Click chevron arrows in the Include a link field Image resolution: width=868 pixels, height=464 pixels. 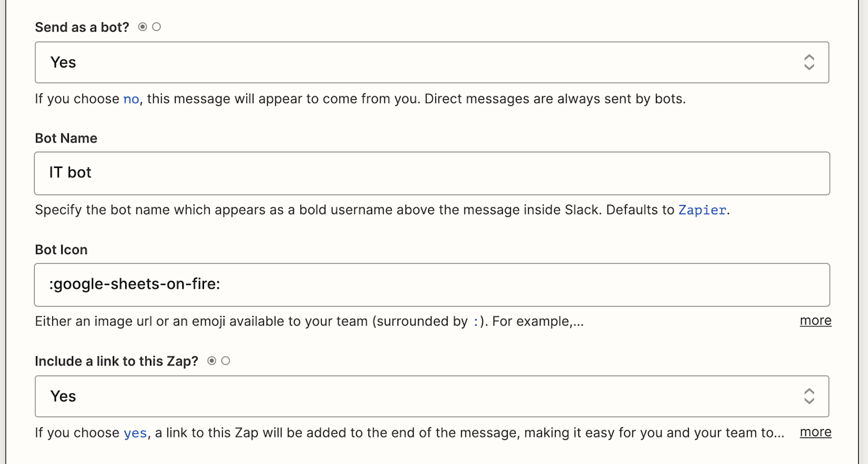809,396
